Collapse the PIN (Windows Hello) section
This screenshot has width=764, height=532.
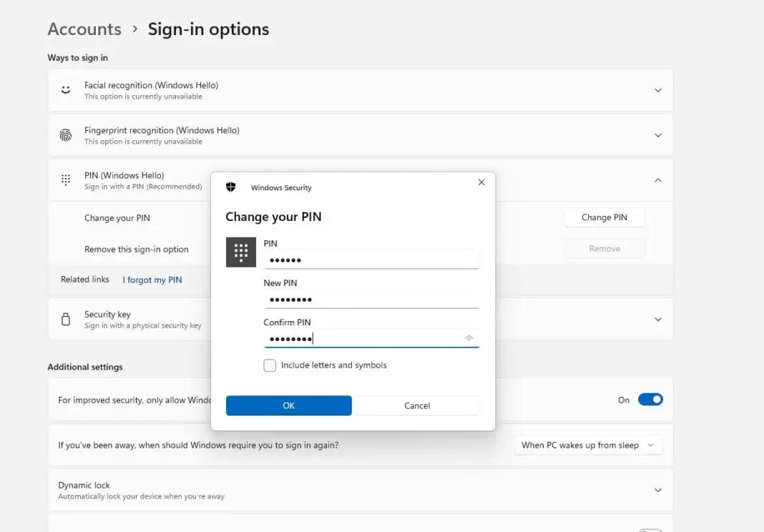[657, 180]
